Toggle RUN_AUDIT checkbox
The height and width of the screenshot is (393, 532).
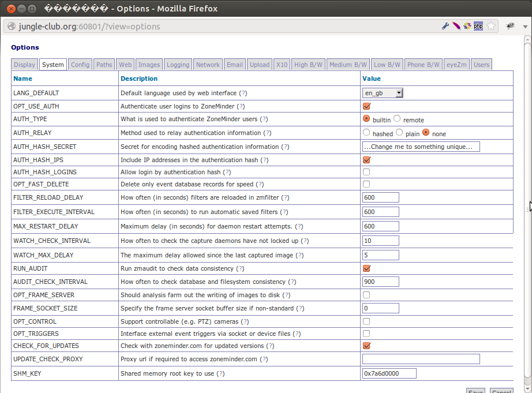[366, 268]
